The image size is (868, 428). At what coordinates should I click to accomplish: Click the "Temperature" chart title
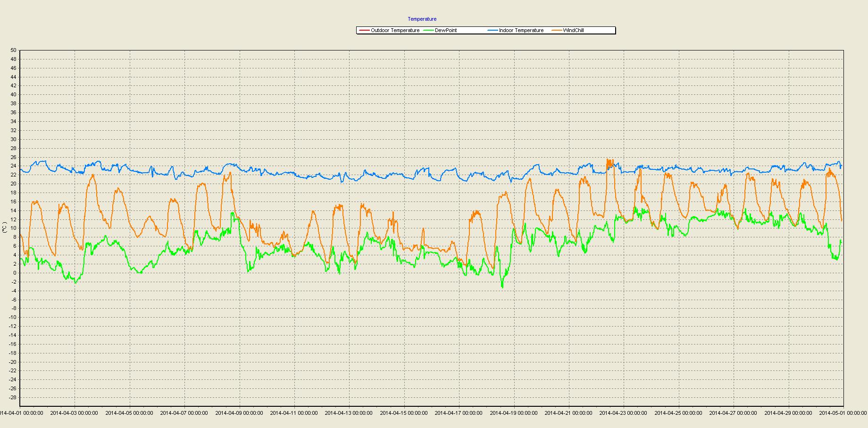[422, 19]
